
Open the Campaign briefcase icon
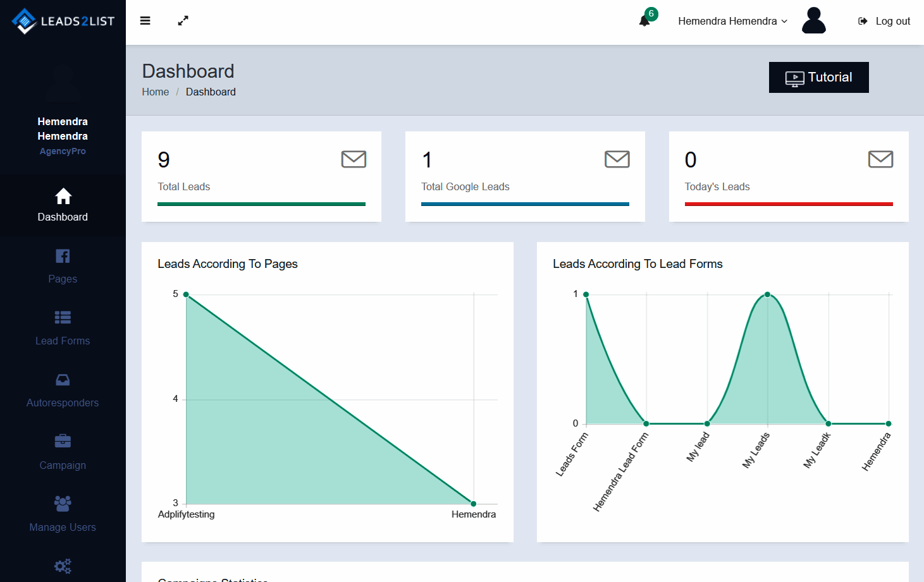point(63,441)
